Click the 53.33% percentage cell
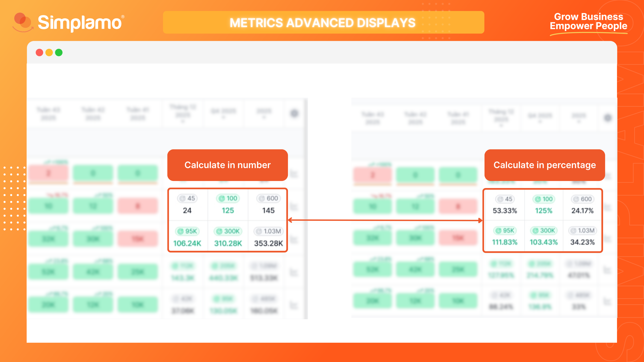 [x=505, y=211]
